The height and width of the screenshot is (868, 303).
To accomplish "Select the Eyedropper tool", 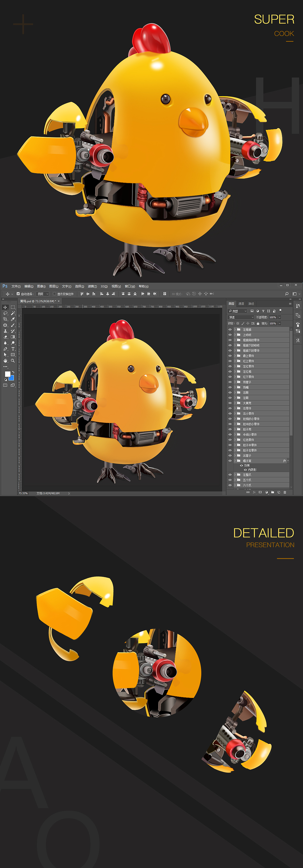I will (x=13, y=319).
